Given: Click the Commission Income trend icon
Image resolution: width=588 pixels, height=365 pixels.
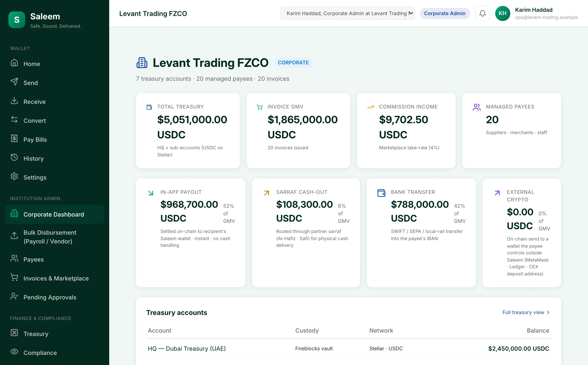Looking at the screenshot, I should [x=370, y=107].
